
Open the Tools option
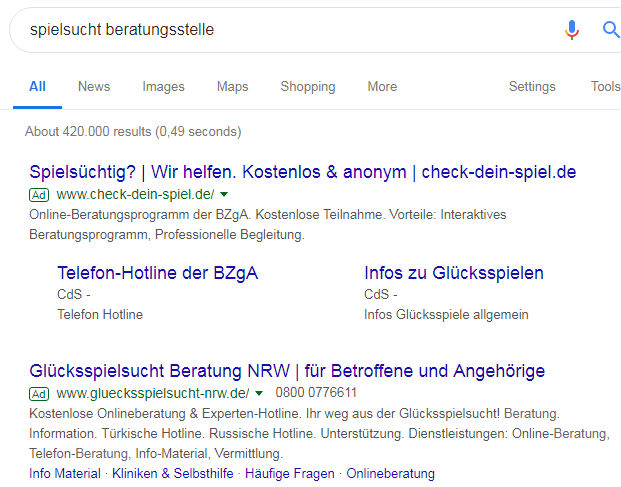point(606,86)
